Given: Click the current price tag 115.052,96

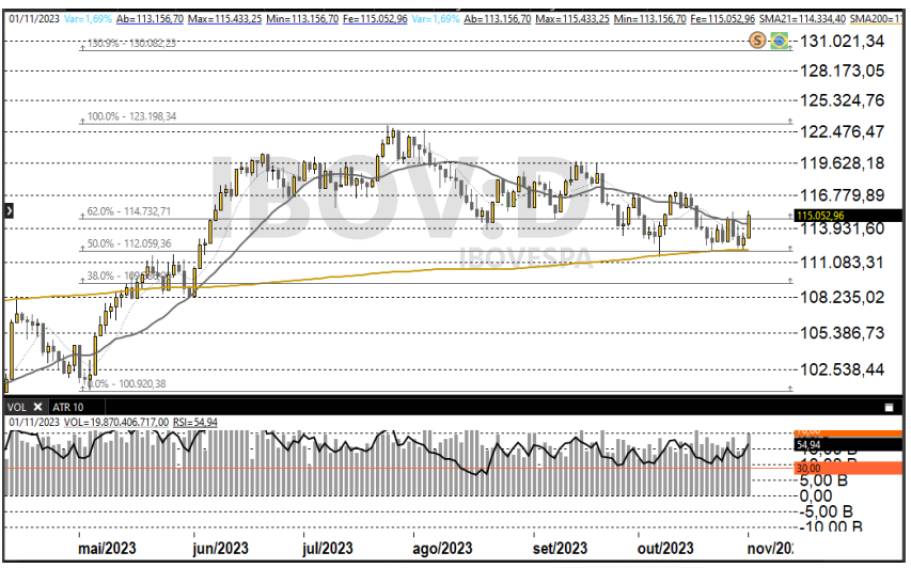Looking at the screenshot, I should tap(820, 215).
